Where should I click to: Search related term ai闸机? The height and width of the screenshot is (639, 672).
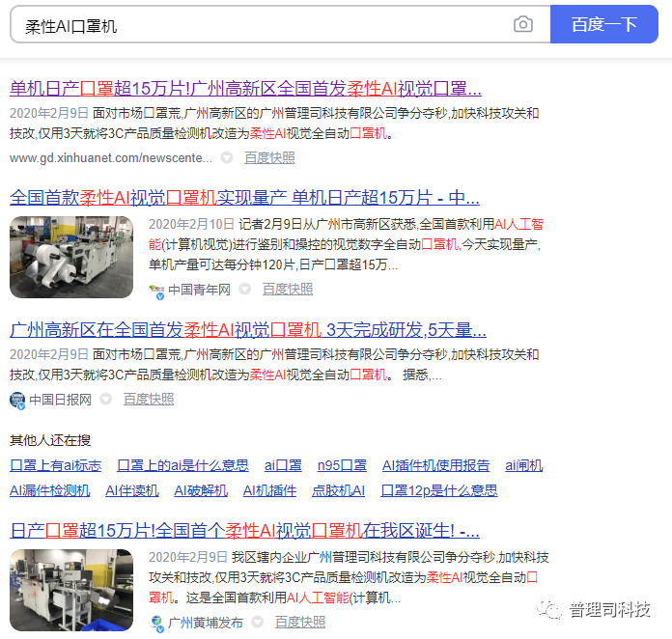click(x=523, y=465)
